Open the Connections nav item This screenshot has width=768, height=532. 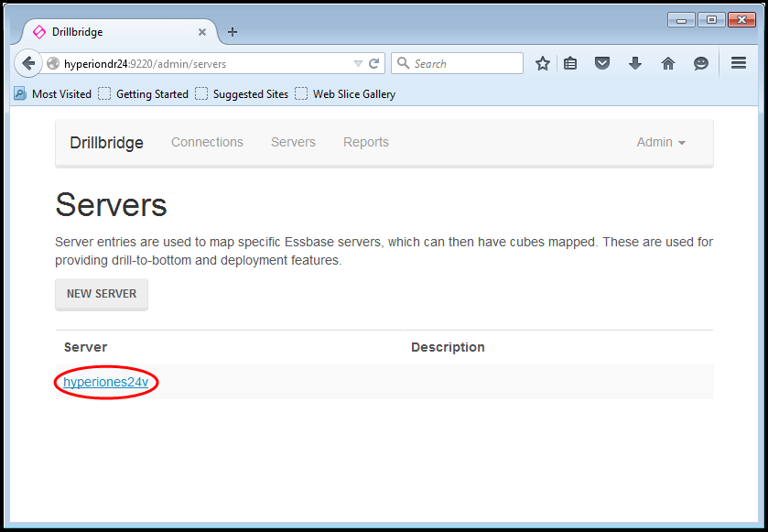(207, 142)
